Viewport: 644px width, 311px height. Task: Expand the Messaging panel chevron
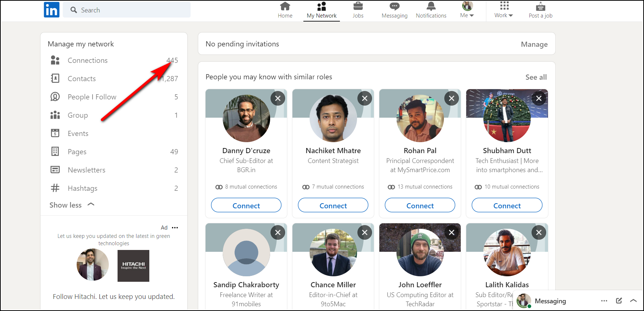coord(633,301)
